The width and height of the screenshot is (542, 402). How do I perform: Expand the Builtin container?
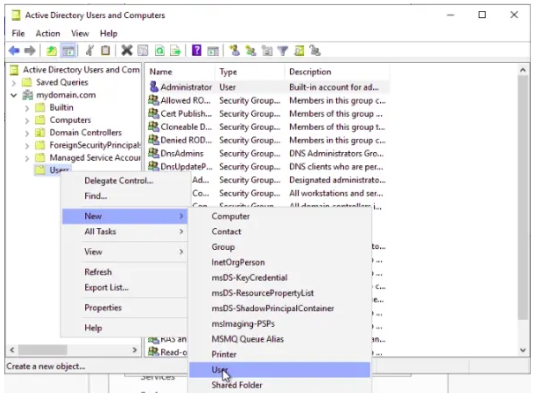[x=27, y=108]
